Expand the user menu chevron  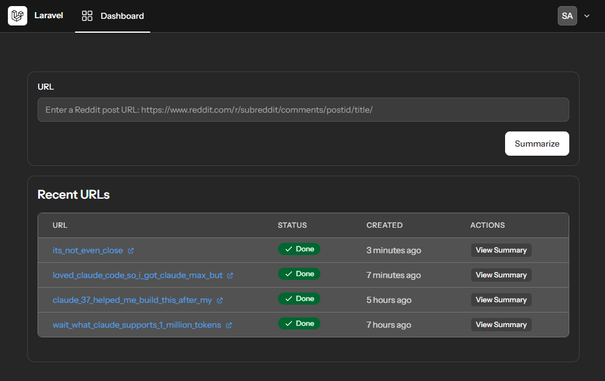pyautogui.click(x=587, y=16)
